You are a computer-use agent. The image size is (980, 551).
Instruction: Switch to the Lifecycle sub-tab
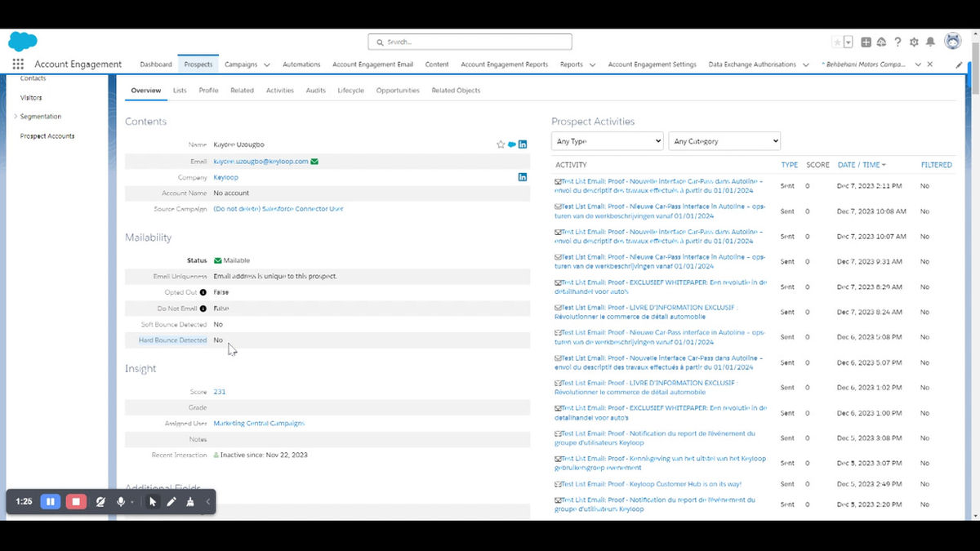tap(351, 91)
